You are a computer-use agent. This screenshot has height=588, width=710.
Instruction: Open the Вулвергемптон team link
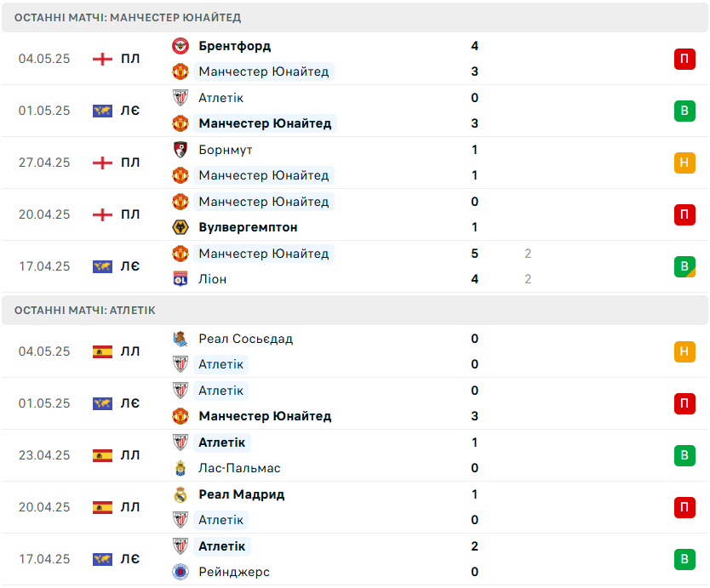point(248,227)
